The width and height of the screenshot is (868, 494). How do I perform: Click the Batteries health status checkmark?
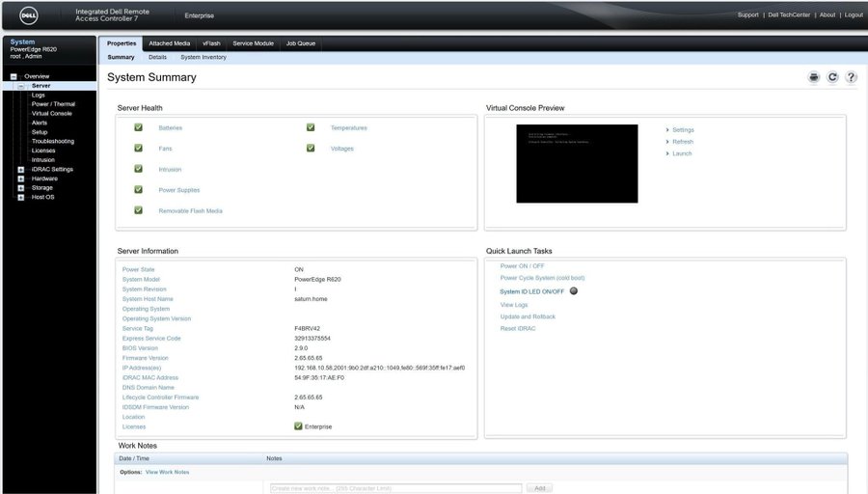[138, 127]
